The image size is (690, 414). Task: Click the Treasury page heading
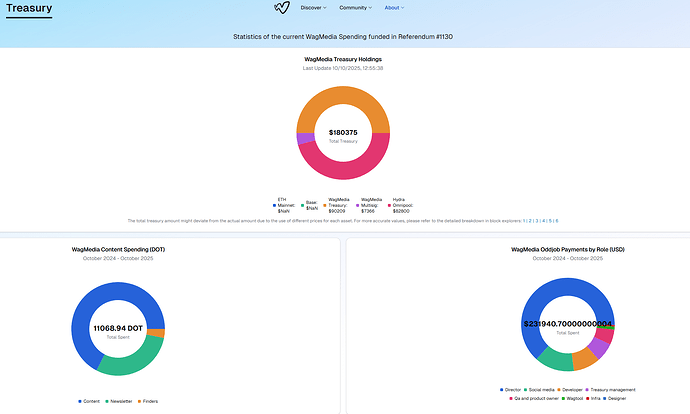(x=29, y=8)
